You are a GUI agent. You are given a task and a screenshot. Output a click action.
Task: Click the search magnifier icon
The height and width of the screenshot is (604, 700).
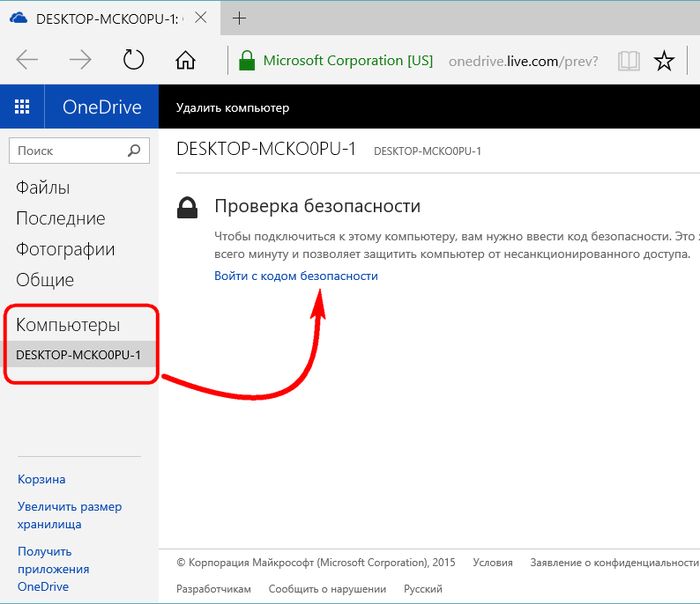pos(133,150)
